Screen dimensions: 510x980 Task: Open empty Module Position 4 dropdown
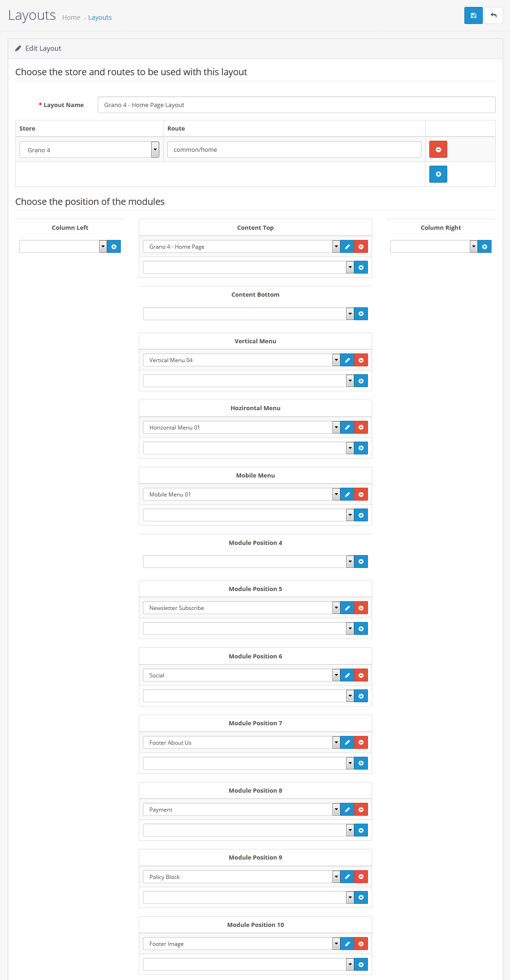(248, 562)
